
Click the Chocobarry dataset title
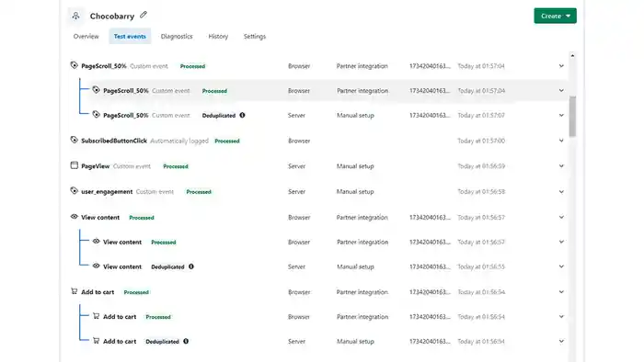pos(112,16)
